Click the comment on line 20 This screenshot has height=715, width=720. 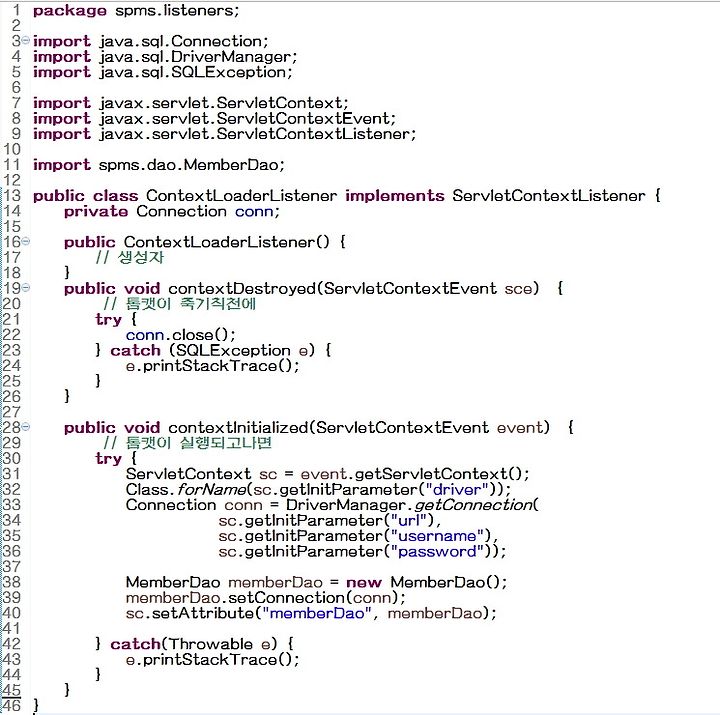pos(180,304)
